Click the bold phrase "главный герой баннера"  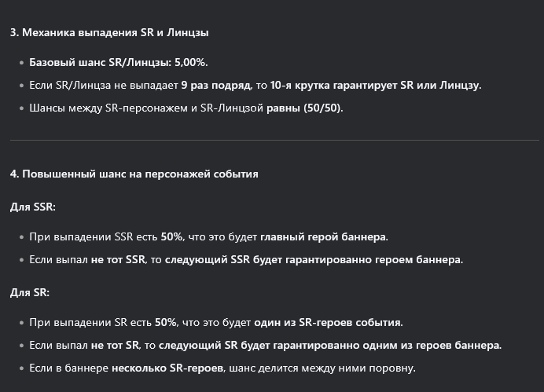pyautogui.click(x=323, y=236)
